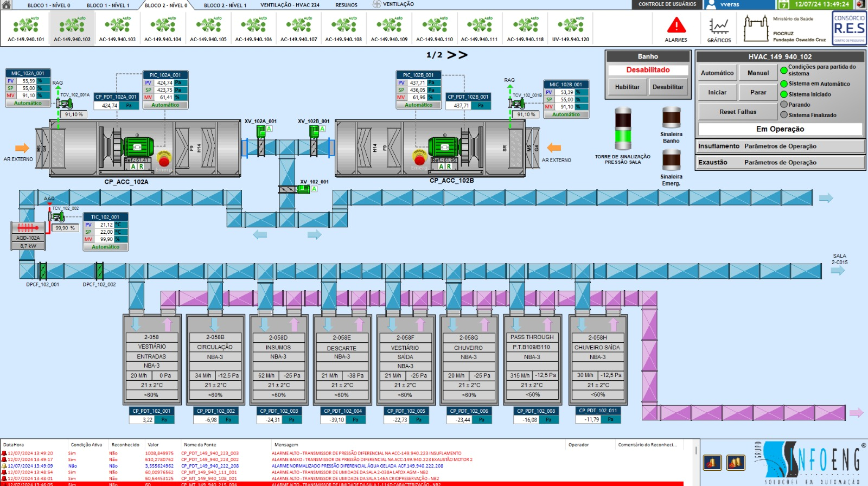Viewport: 868px width, 486px height.
Task: Go to next page with the >> arrows
Action: coord(457,55)
